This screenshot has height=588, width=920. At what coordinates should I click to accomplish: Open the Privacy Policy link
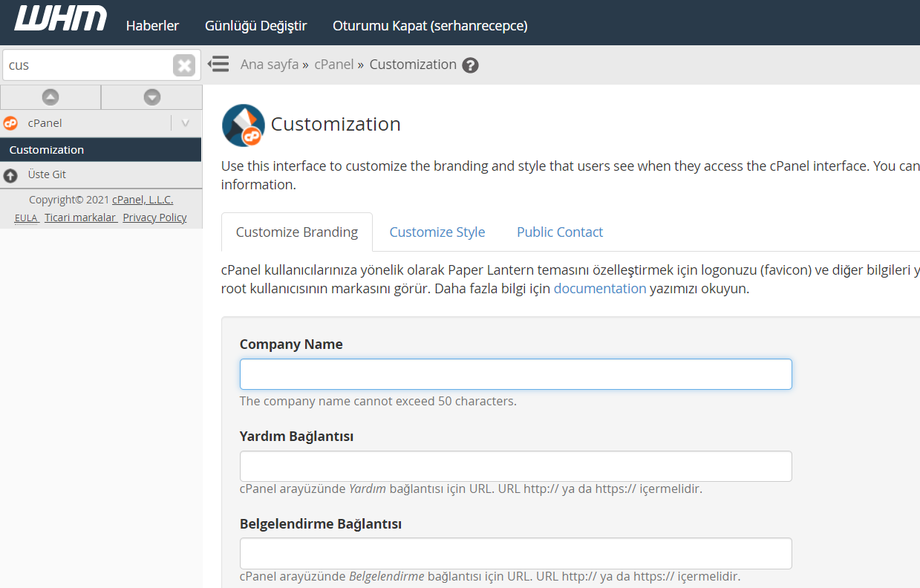pyautogui.click(x=154, y=218)
